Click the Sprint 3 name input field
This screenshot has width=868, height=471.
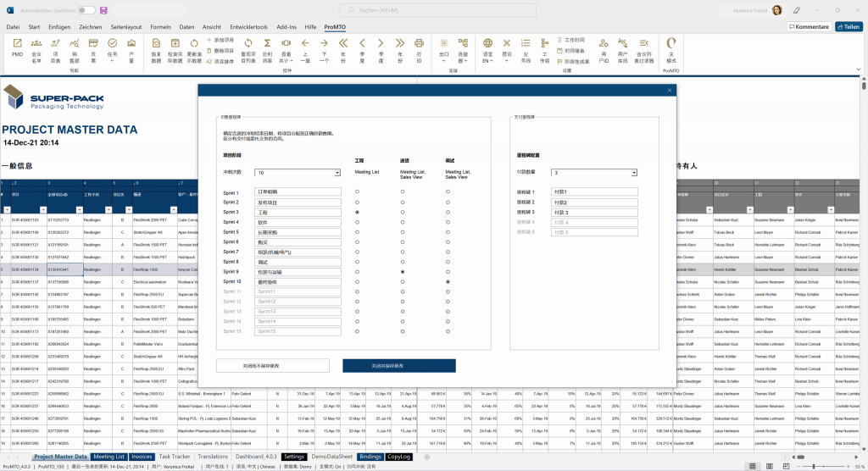pos(297,212)
